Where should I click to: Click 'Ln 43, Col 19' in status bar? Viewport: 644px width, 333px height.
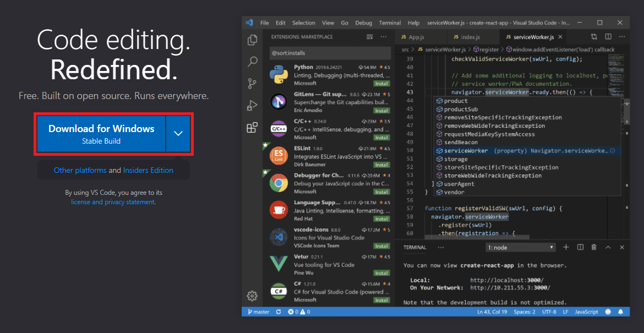pos(493,312)
